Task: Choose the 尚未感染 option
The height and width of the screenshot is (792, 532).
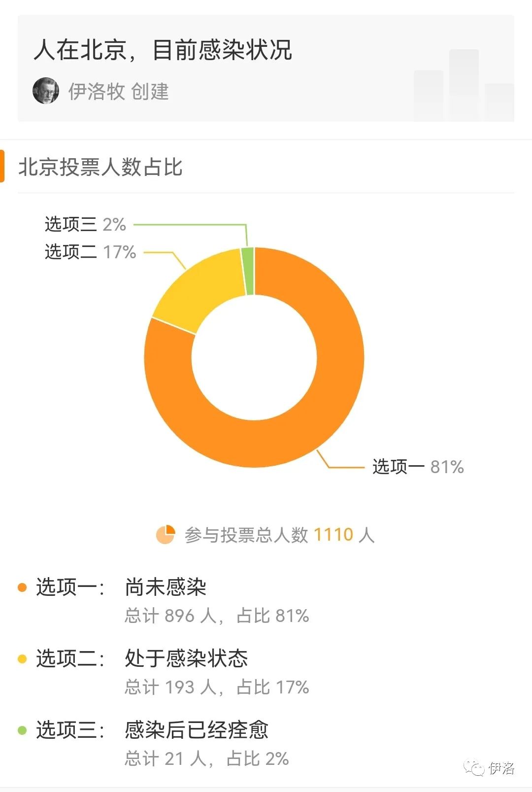Action: (166, 587)
